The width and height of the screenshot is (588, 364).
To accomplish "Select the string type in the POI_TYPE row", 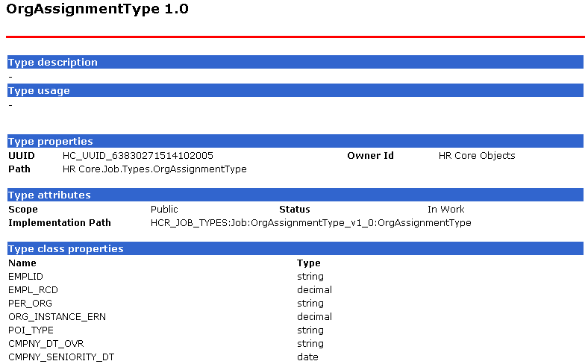I will [x=310, y=330].
